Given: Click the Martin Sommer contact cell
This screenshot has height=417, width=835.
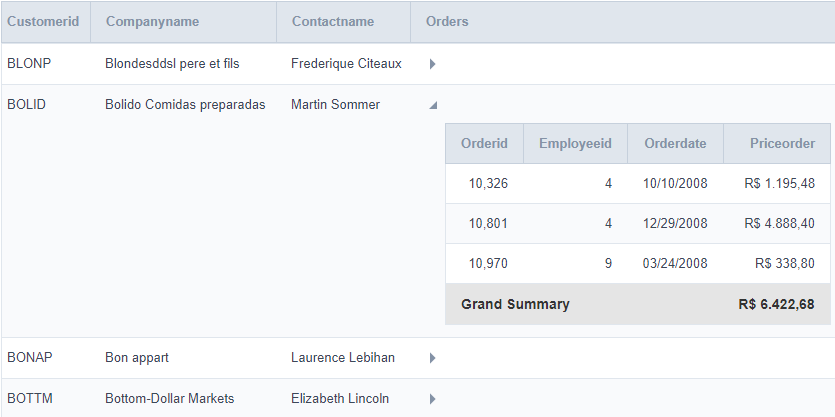Looking at the screenshot, I should point(335,104).
